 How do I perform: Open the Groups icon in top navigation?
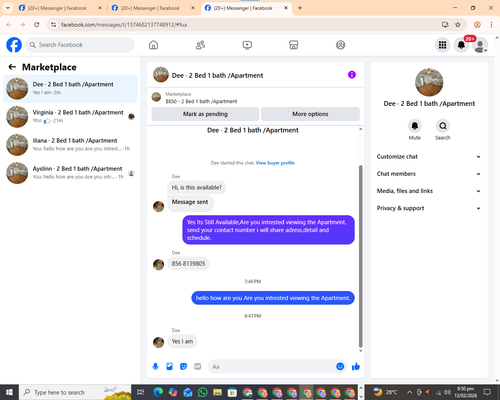[340, 45]
